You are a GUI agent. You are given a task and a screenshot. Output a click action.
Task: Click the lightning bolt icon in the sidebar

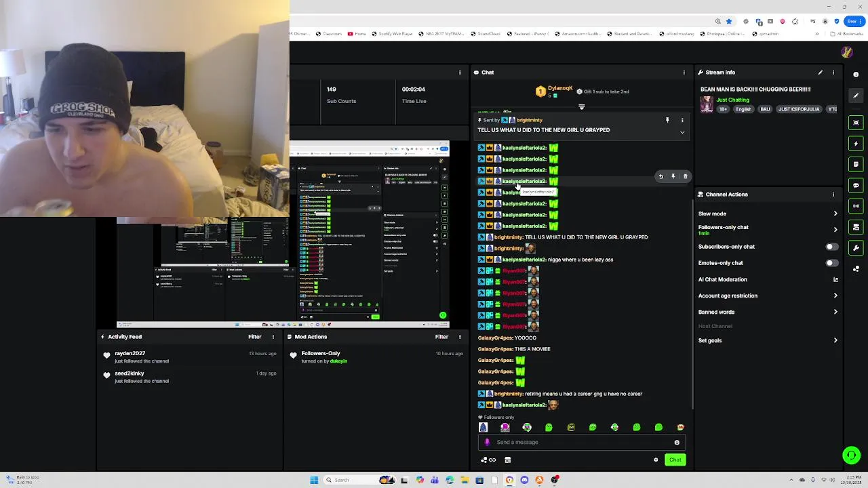point(856,144)
